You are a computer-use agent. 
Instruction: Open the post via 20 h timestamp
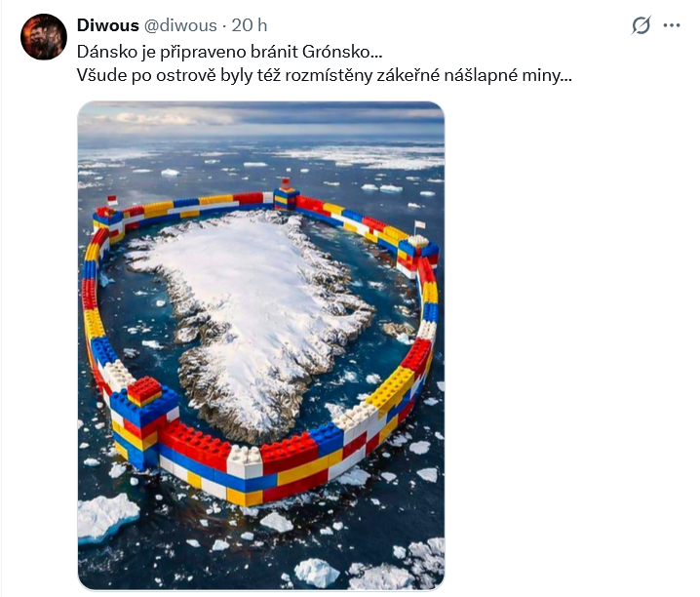[x=250, y=25]
